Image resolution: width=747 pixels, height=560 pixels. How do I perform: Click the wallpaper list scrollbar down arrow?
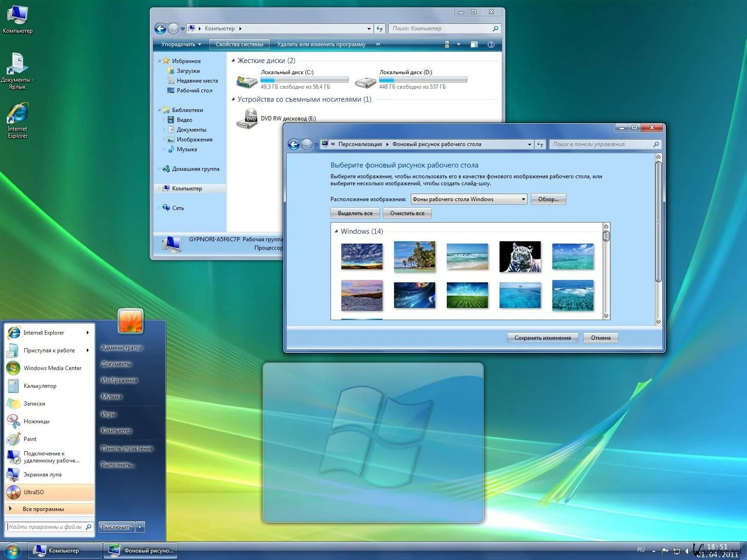pos(606,315)
